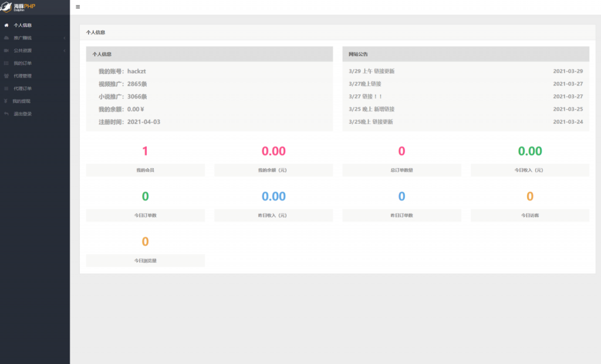Expand the 公共资源 submenu chevron

[x=64, y=50]
